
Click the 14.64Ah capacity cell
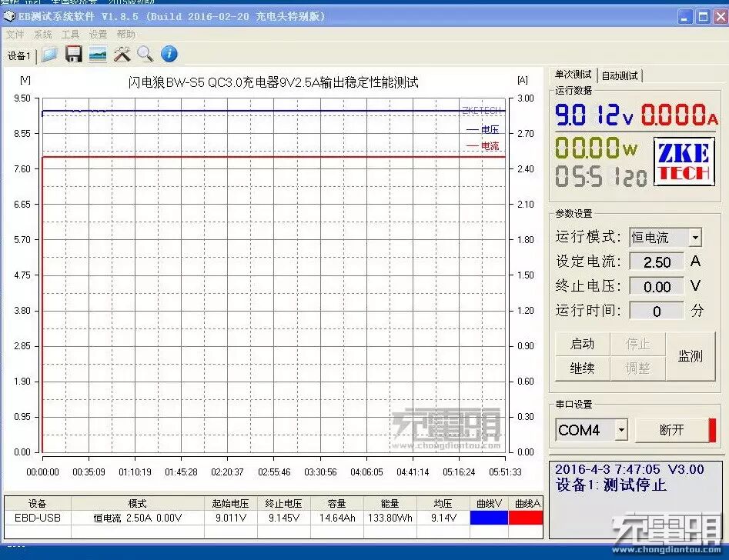tap(337, 518)
